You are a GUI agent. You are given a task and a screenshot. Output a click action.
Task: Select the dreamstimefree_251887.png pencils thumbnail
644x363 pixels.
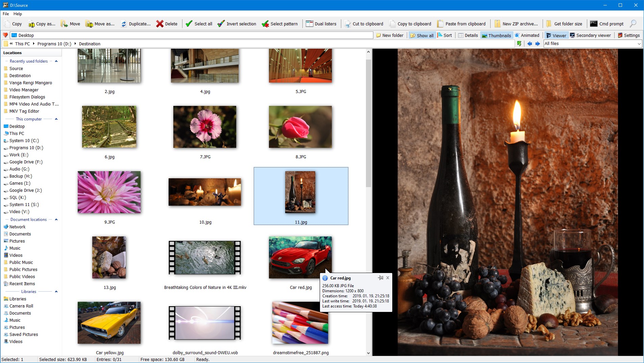click(x=300, y=323)
